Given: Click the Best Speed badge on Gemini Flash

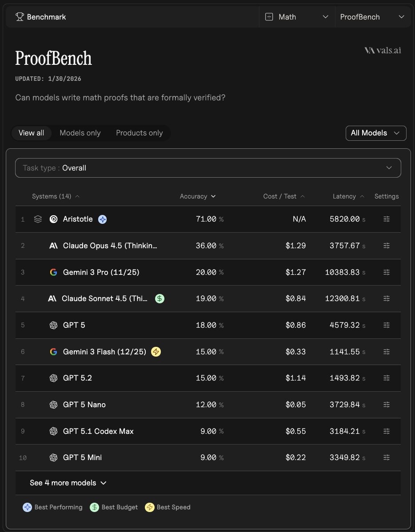Looking at the screenshot, I should click(156, 352).
